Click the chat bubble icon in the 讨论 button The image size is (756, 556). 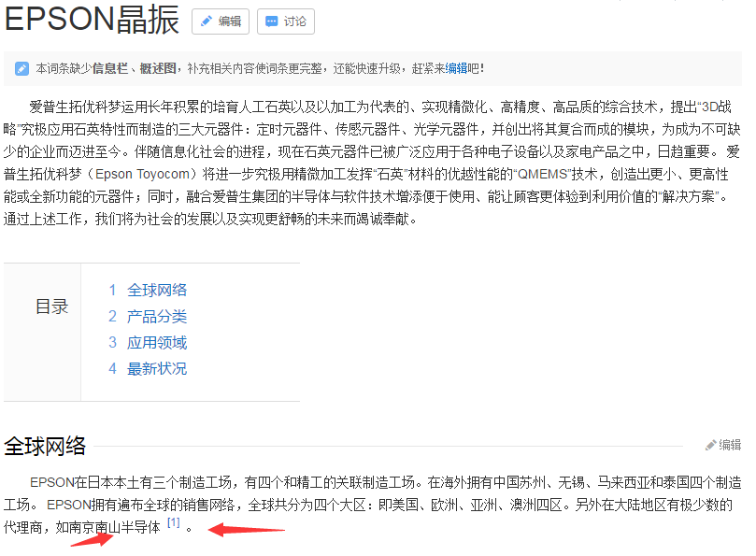[271, 21]
